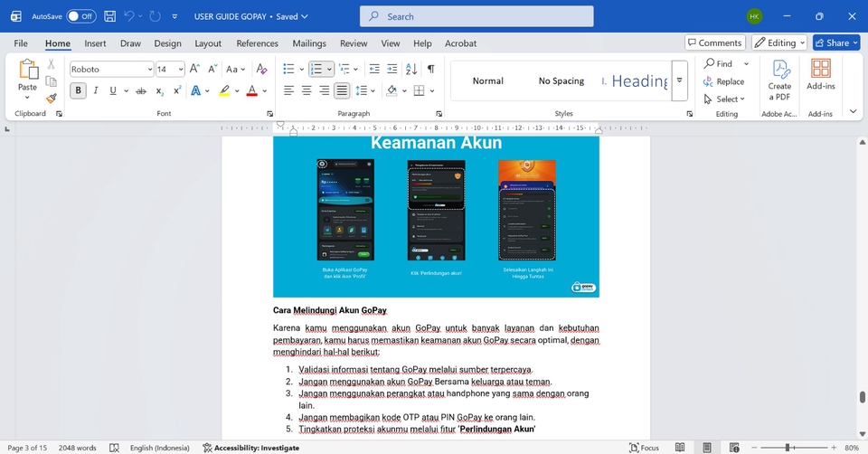
Task: Show paragraph marks with pilcrow icon
Action: 430,69
